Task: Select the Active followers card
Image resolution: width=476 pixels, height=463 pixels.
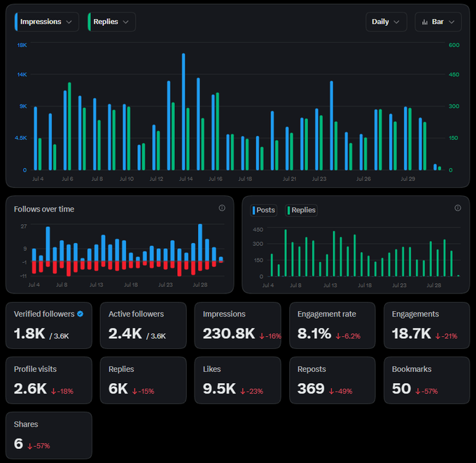Action: (143, 326)
